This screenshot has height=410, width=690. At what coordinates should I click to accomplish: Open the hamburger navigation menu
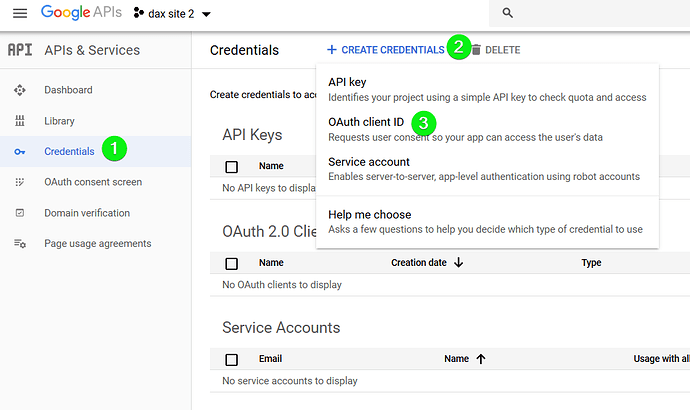(x=20, y=14)
